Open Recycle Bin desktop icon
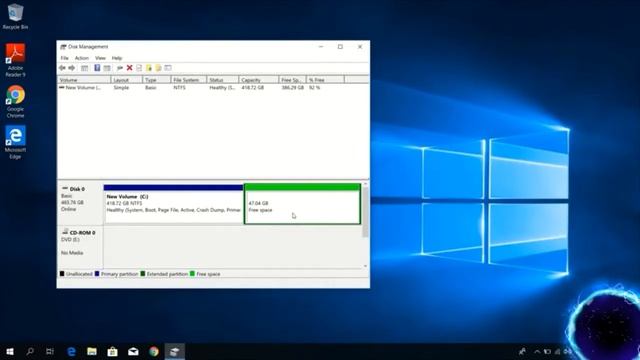This screenshot has height=360, width=640. 15,16
